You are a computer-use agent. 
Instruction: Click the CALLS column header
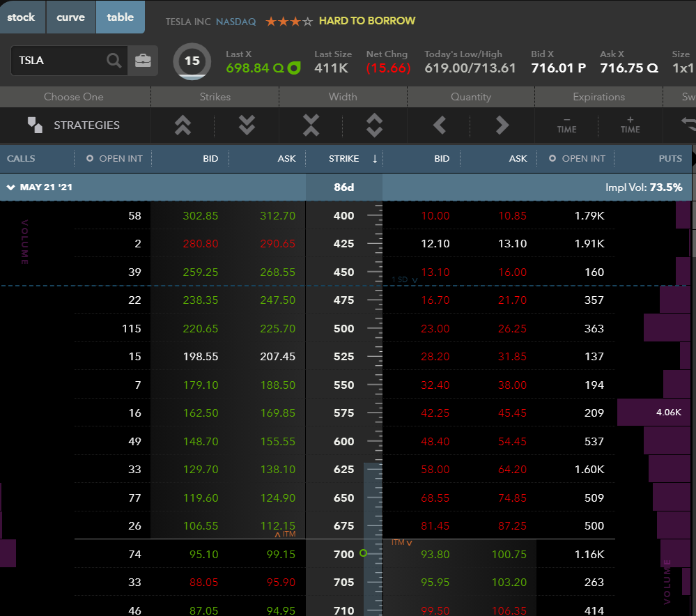point(21,159)
